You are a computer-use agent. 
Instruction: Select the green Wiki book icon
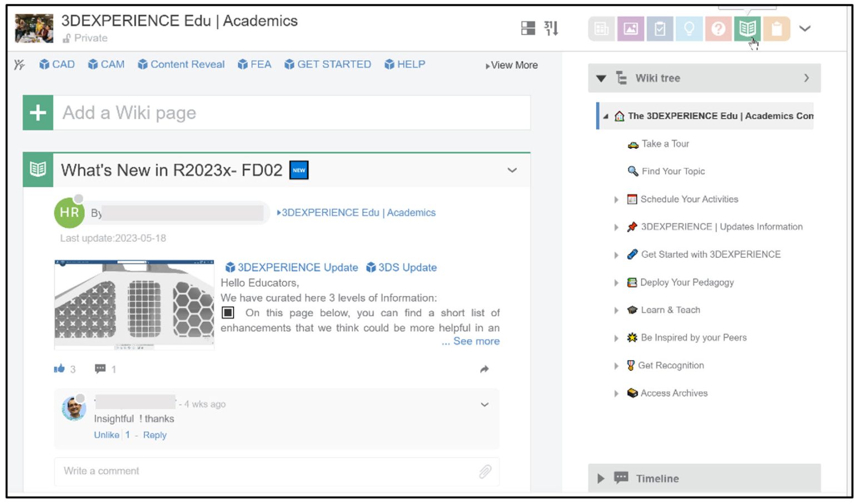[x=748, y=29]
